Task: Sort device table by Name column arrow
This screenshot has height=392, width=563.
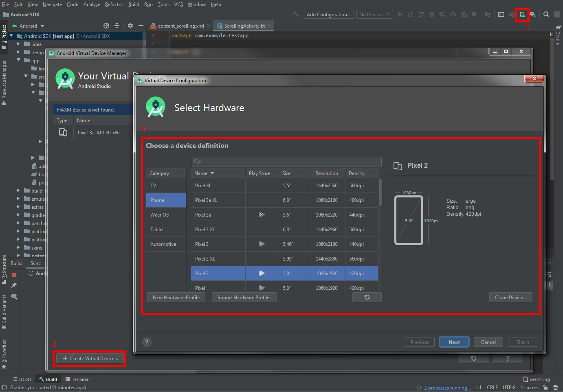Action: (212, 173)
